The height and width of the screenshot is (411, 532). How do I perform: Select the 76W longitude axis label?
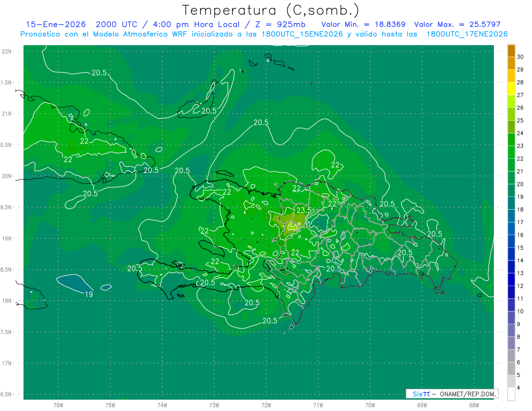(x=58, y=405)
